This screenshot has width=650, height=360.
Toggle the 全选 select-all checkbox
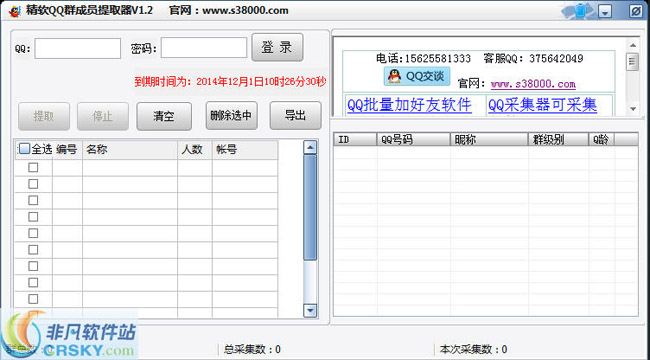(25, 148)
